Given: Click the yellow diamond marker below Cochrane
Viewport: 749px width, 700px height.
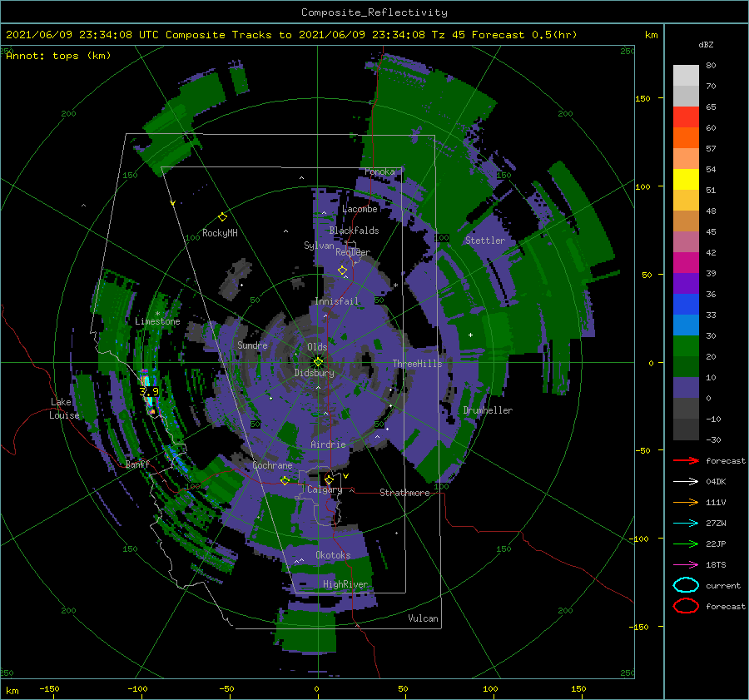Looking at the screenshot, I should click(x=285, y=480).
